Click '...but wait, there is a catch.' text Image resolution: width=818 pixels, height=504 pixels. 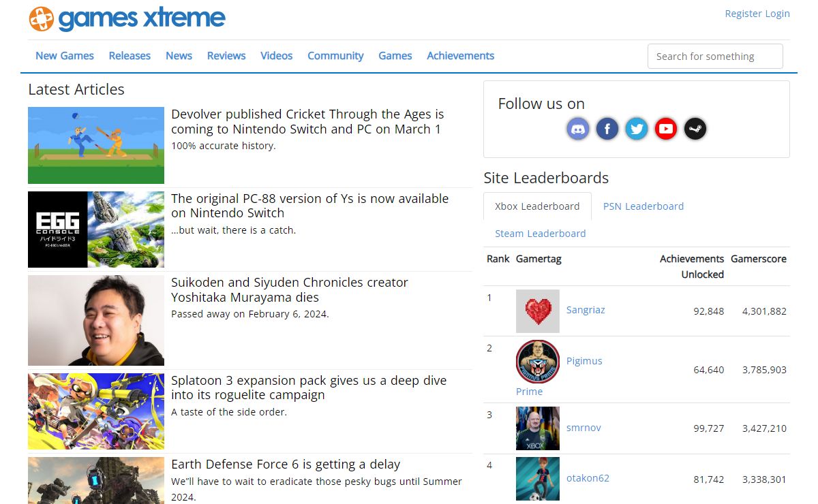tap(233, 230)
